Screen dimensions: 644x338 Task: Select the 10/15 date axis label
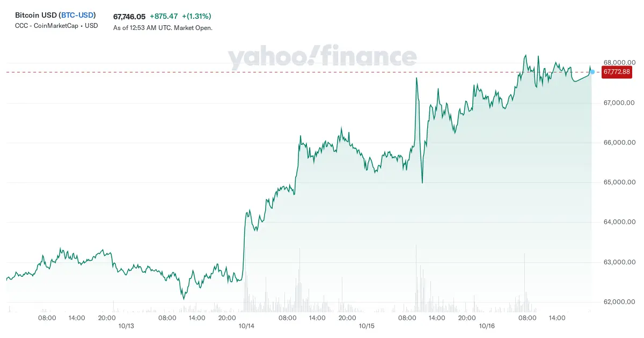click(367, 326)
